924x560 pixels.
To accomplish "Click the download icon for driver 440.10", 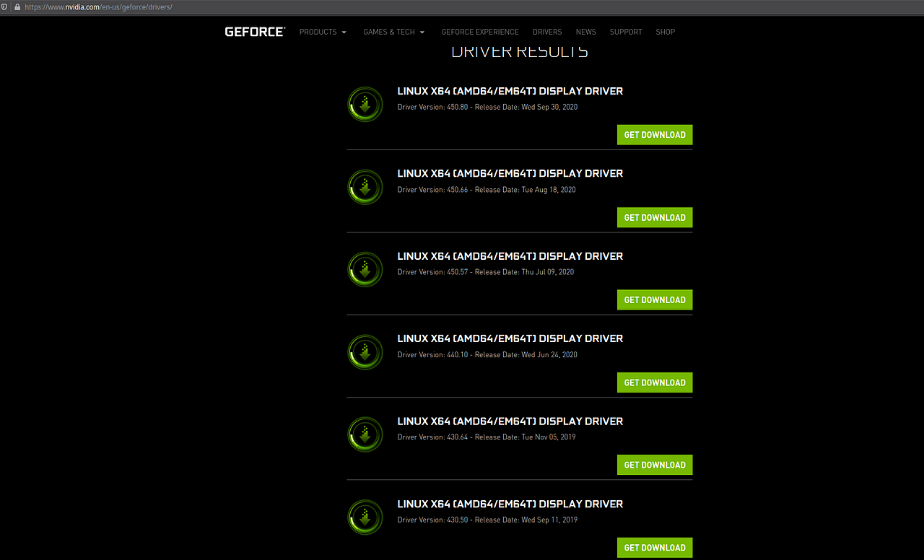I will (x=365, y=352).
